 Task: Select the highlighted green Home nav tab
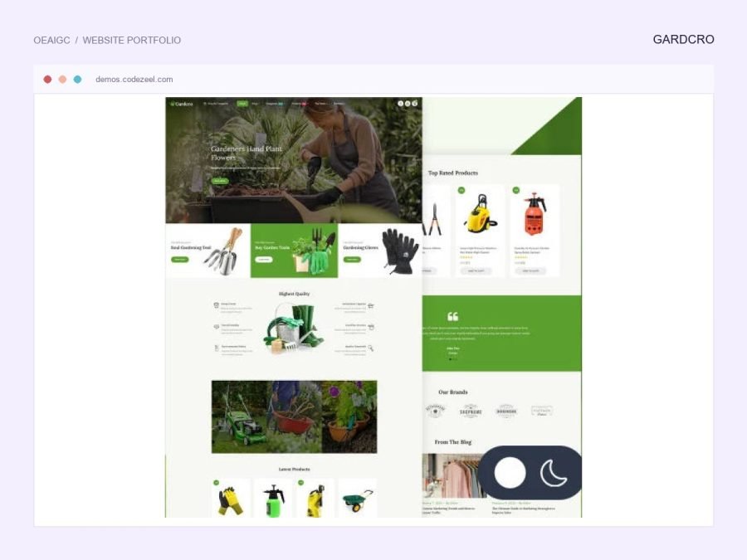(x=242, y=104)
